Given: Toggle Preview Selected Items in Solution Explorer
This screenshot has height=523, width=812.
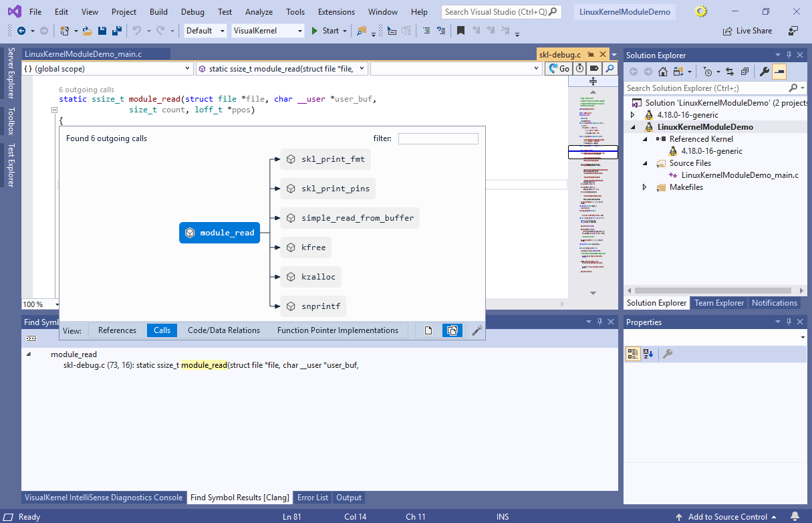Looking at the screenshot, I should coord(779,72).
